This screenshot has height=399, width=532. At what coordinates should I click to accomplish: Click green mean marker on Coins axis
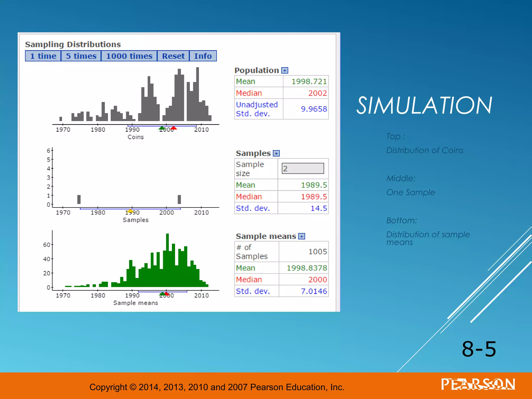click(x=162, y=128)
